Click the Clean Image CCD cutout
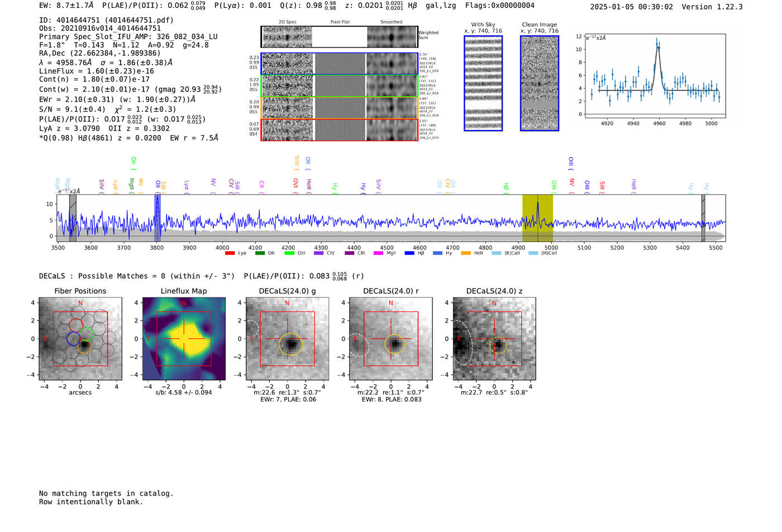The image size is (782, 532). coord(540,83)
